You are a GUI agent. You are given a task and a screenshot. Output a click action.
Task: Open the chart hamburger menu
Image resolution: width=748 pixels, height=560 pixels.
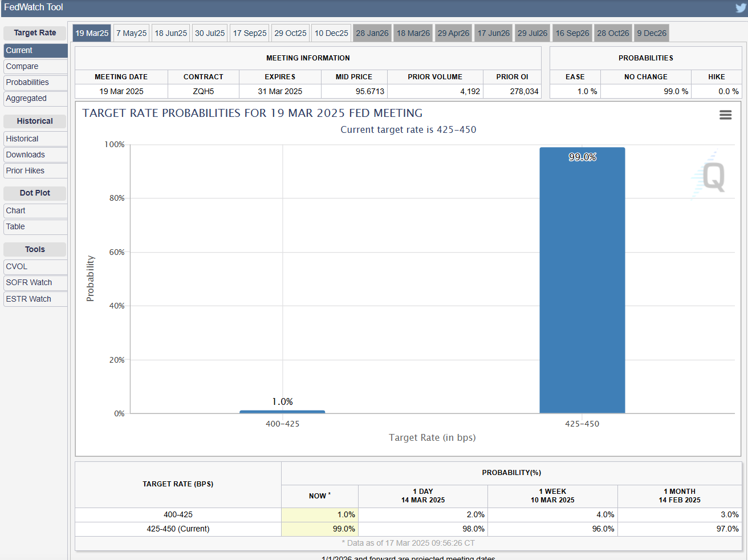click(725, 115)
